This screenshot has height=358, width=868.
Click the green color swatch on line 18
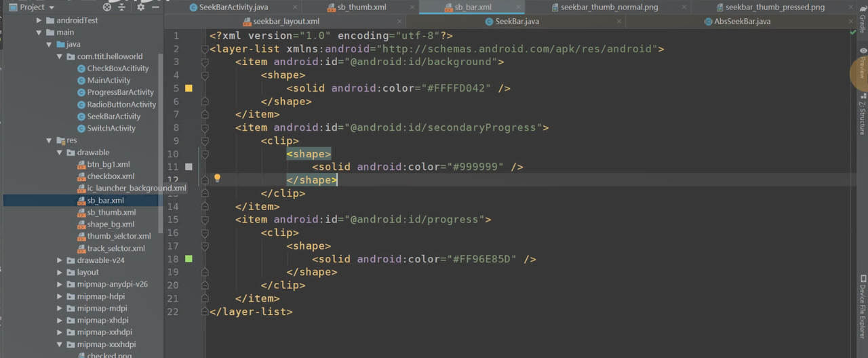click(x=189, y=259)
